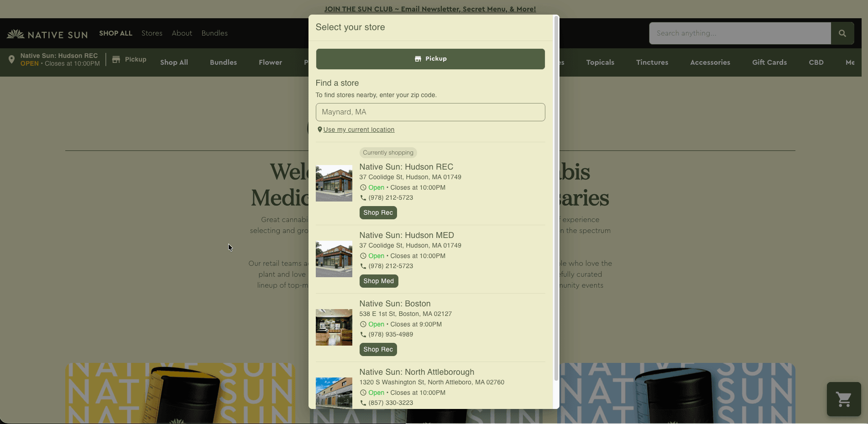
Task: Click the location pin beside Hudson REC
Action: [x=11, y=59]
